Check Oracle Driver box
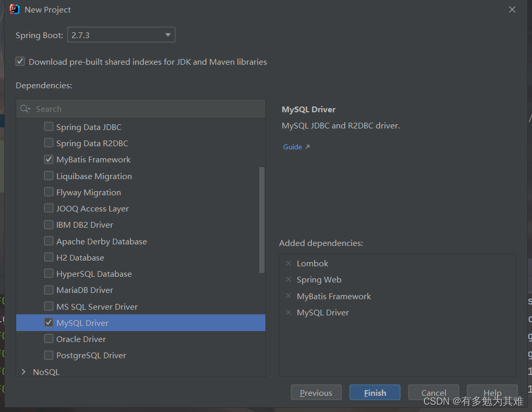Screen dimensions: 532x412 (x=49, y=339)
